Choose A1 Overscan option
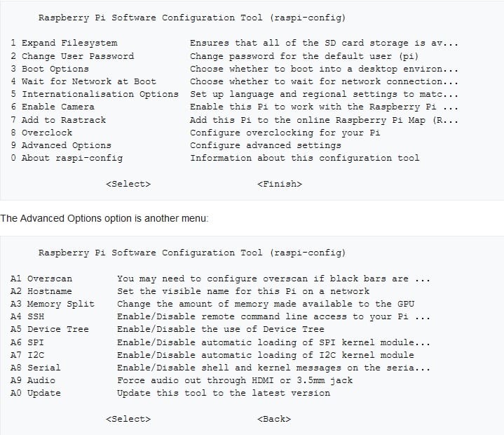 click(x=41, y=279)
